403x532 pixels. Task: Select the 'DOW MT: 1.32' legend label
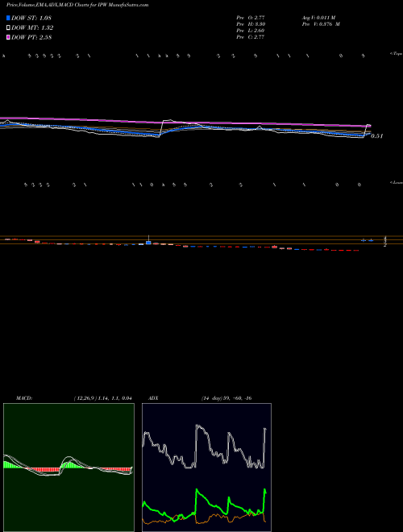(32, 28)
